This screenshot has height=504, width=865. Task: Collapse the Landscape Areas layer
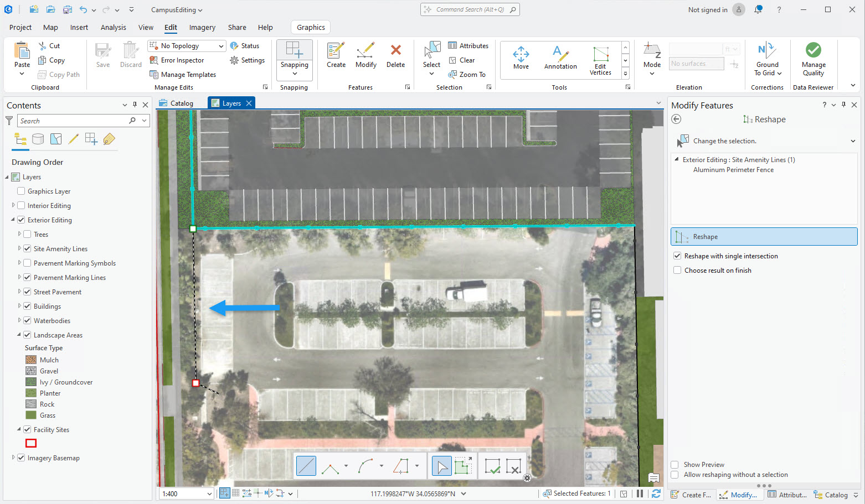click(19, 335)
